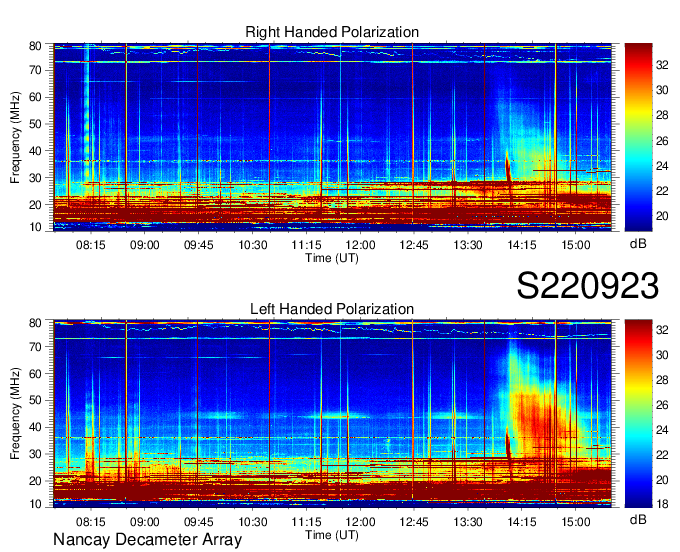Click "Time (UT)" label under left-handed plot
The height and width of the screenshot is (552, 680).
point(332,535)
